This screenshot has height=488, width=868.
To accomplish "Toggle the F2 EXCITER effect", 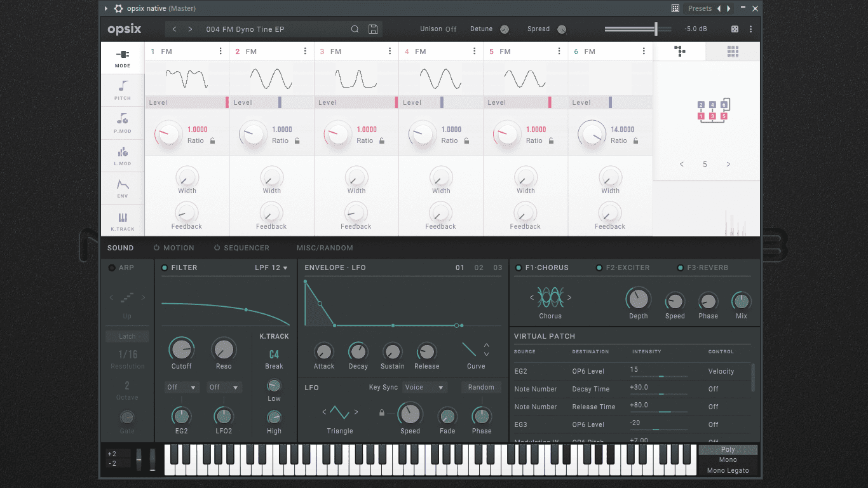I will coord(599,268).
